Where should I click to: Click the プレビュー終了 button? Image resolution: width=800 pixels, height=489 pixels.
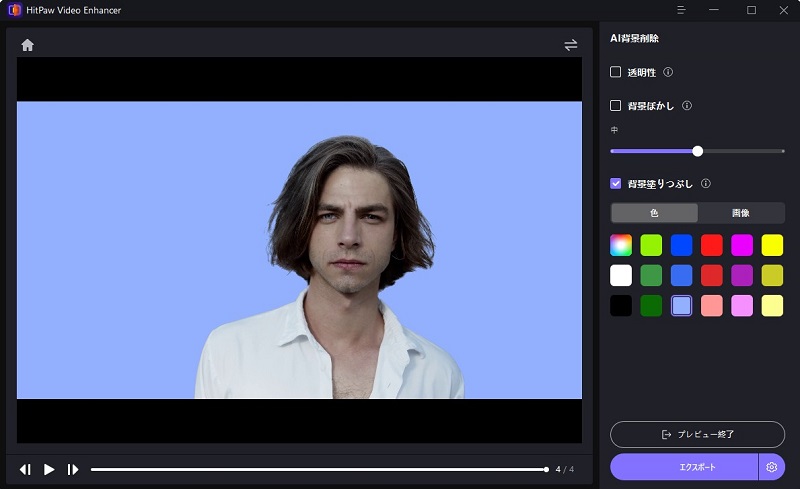coord(697,434)
